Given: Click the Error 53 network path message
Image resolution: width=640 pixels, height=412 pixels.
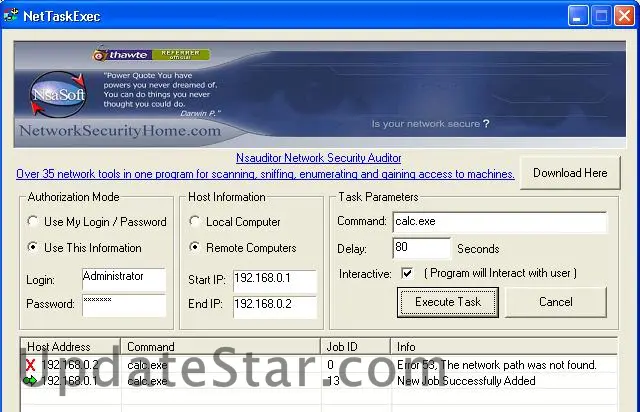Looking at the screenshot, I should point(497,365).
